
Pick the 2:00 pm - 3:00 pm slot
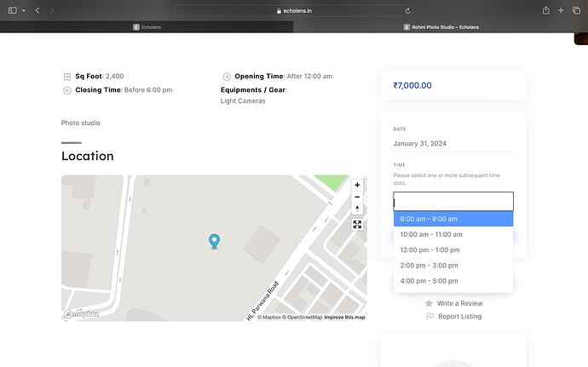[x=453, y=266]
